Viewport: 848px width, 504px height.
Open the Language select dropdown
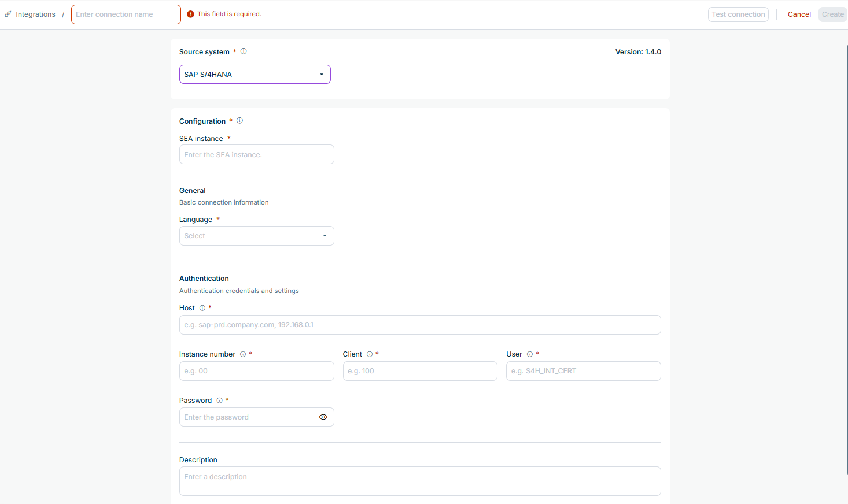257,236
